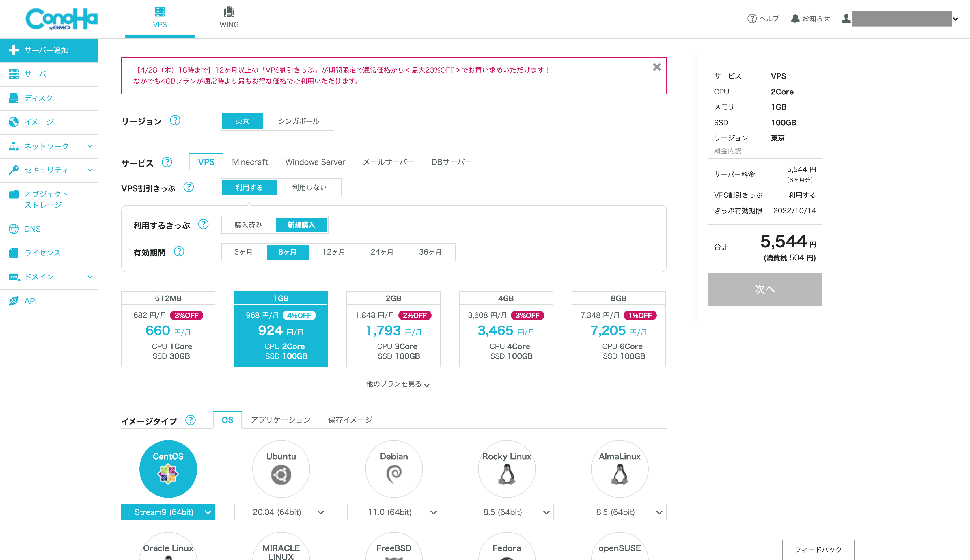The image size is (970, 560).
Task: Click the ConoHa logo
Action: (61, 19)
